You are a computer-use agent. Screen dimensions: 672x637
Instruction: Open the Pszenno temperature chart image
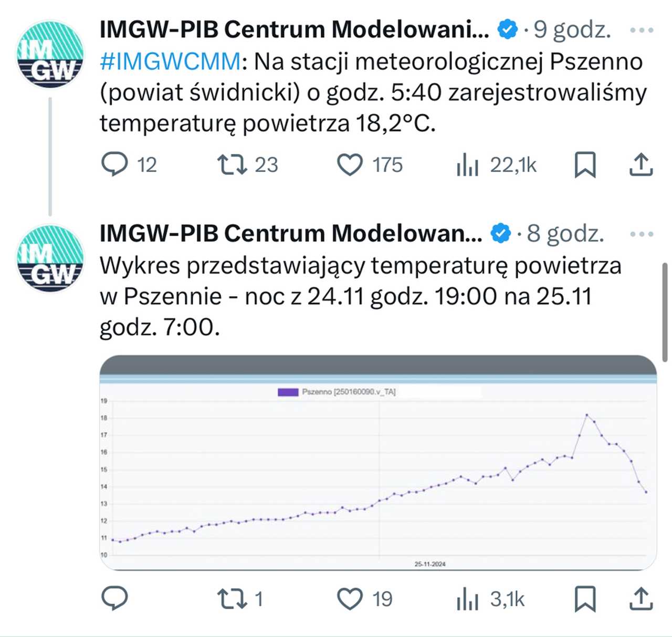[x=378, y=463]
